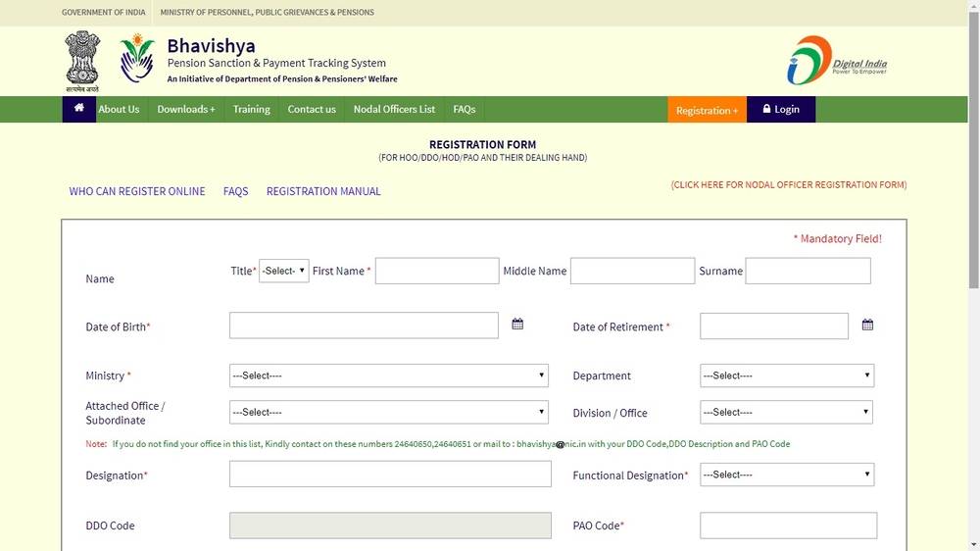Click the Digital India logo
The height and width of the screenshot is (551, 980).
pyautogui.click(x=836, y=60)
